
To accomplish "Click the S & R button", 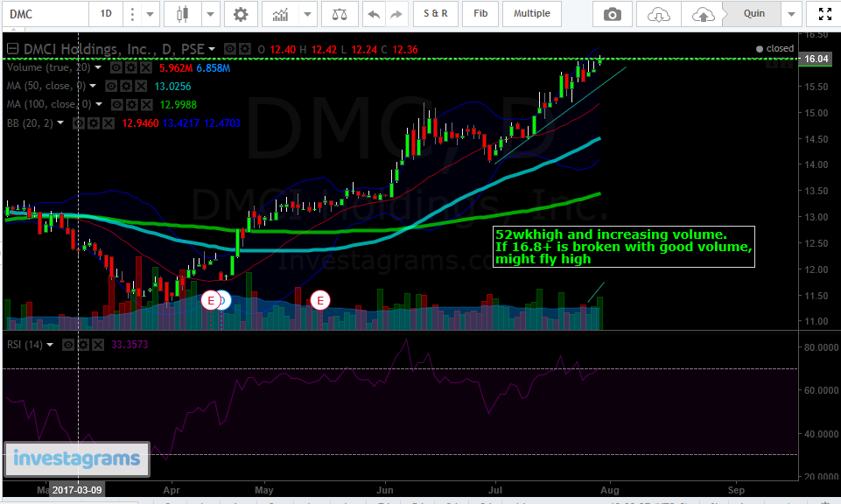I will pos(436,14).
